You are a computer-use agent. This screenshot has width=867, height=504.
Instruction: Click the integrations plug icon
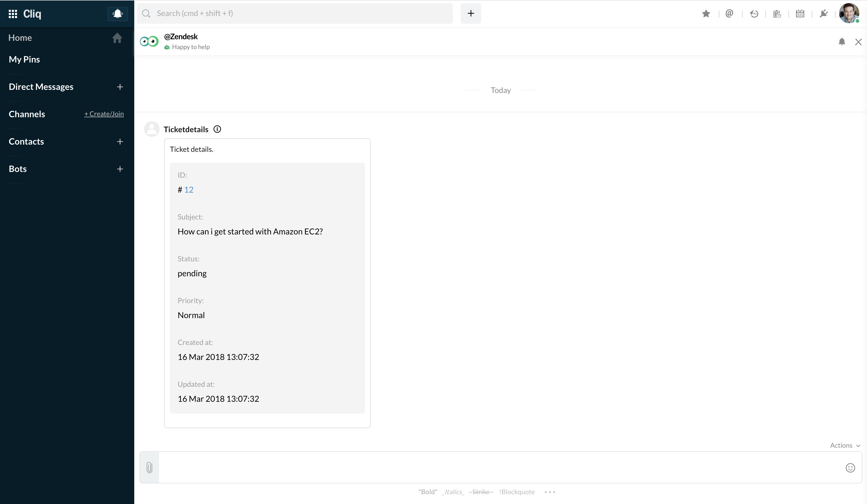tap(823, 14)
